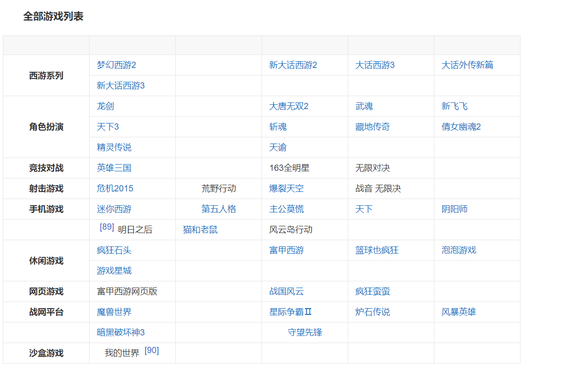Open the 疯狂蛮蛮 link
The height and width of the screenshot is (367, 588).
[x=373, y=291]
